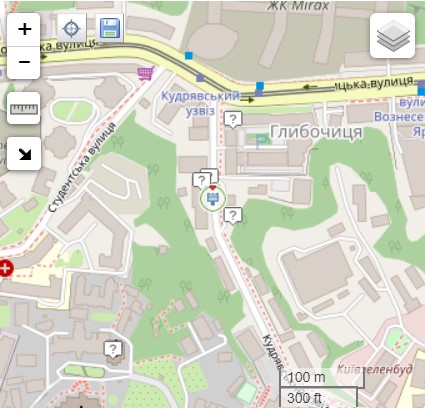Click the red hospital cross icon
The height and width of the screenshot is (408, 425).
point(6,269)
